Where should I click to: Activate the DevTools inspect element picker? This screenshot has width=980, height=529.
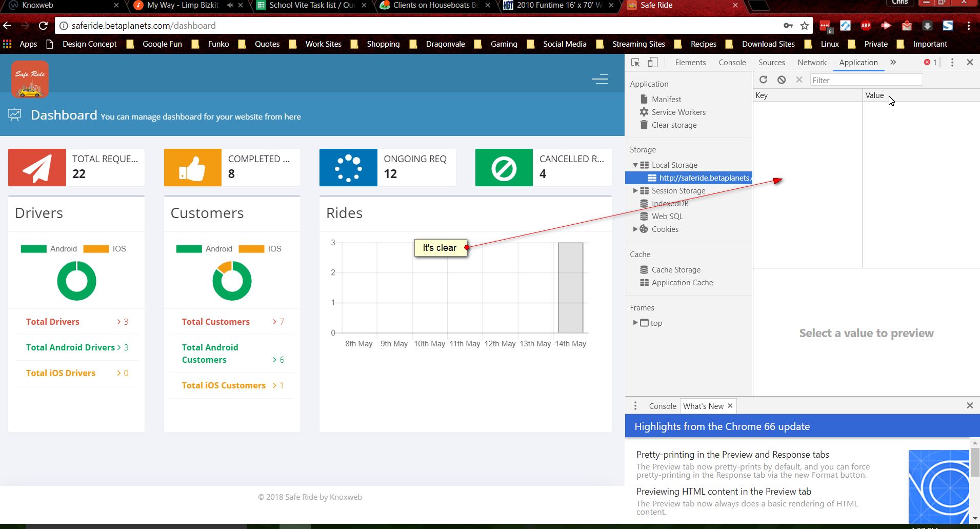pyautogui.click(x=635, y=63)
